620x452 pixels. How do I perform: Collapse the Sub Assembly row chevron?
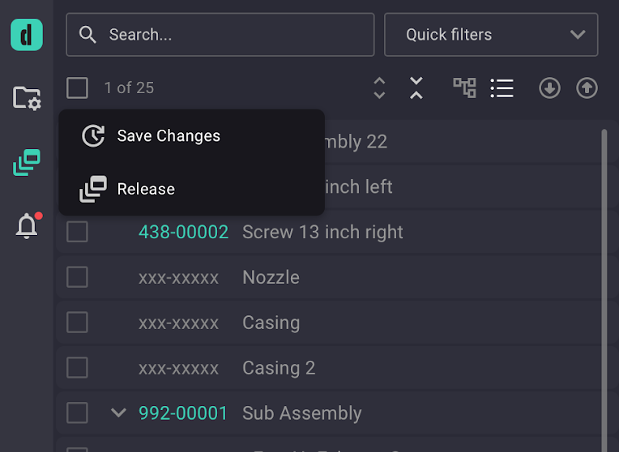(x=118, y=413)
